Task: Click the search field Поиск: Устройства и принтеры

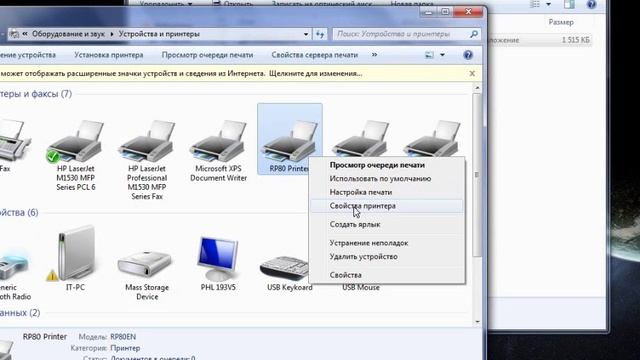Action: (x=401, y=34)
